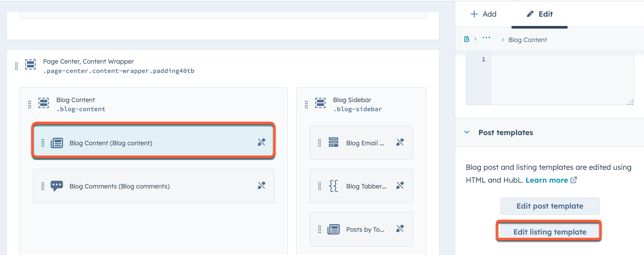Click the Blog Content module icon
Image resolution: width=644 pixels, height=255 pixels.
[57, 143]
